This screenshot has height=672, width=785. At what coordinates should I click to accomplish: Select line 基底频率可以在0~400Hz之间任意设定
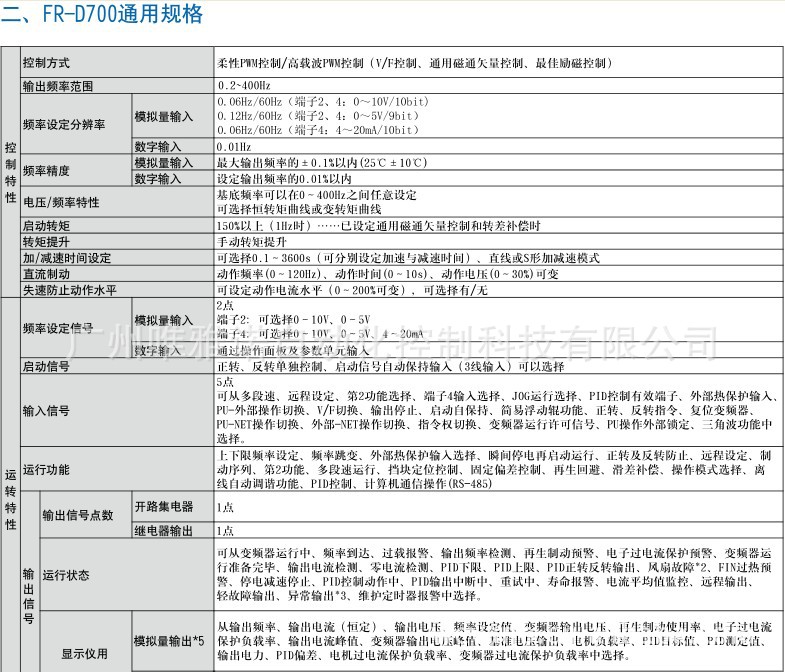[316, 195]
